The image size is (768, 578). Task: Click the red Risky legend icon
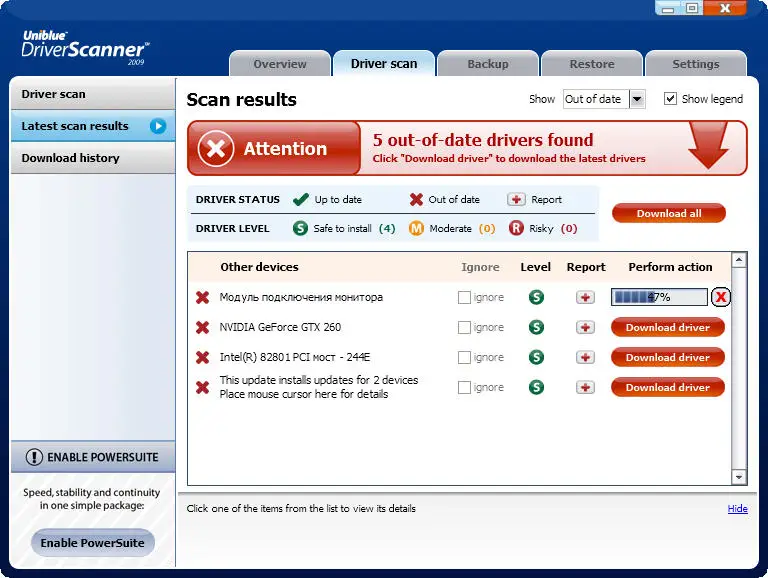(516, 228)
